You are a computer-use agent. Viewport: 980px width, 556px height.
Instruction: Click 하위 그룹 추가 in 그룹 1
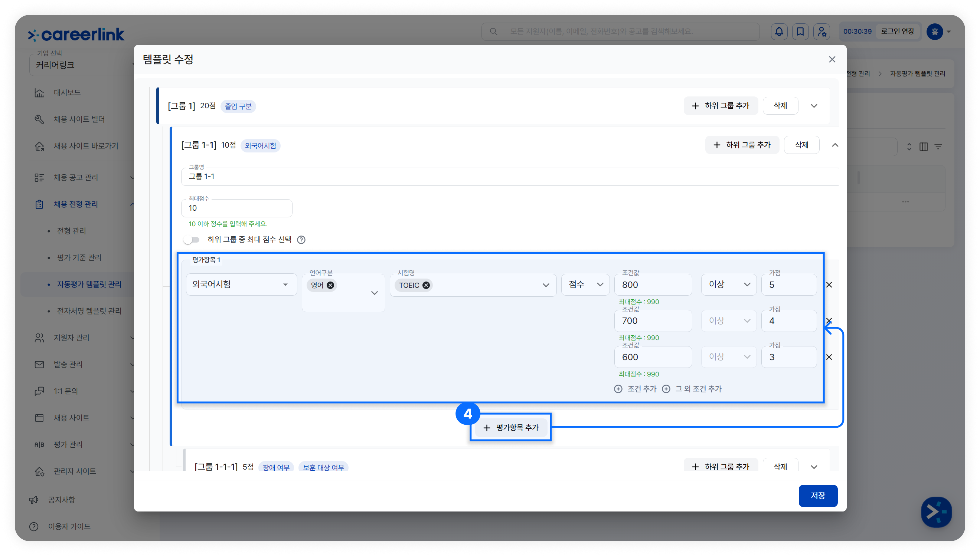tap(721, 106)
